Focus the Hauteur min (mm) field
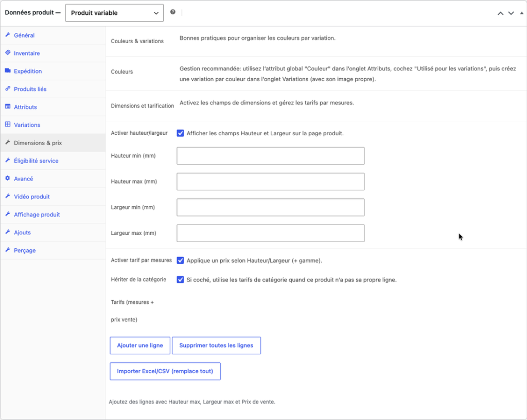The width and height of the screenshot is (527, 420). point(271,156)
